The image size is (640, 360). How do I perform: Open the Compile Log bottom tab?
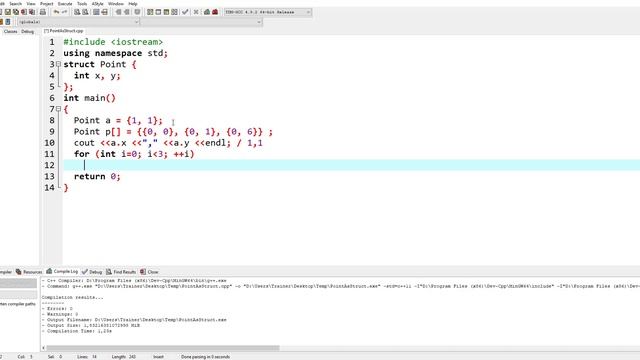point(62,271)
